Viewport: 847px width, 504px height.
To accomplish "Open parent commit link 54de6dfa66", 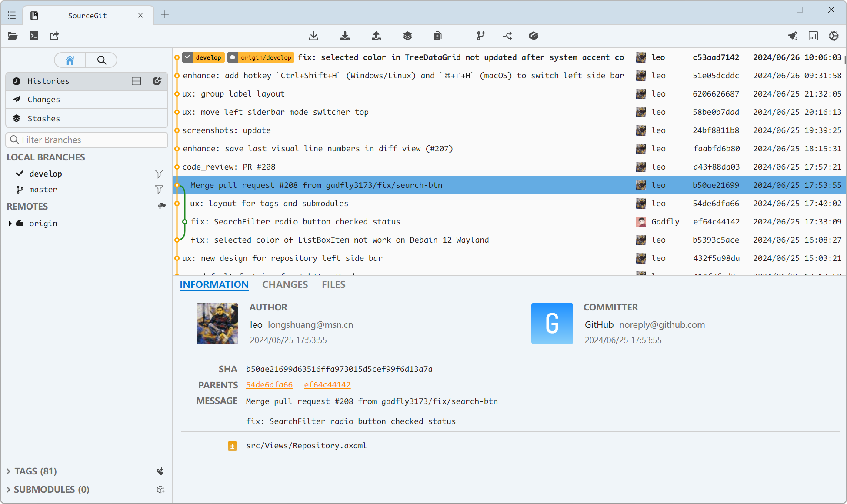I will [269, 384].
